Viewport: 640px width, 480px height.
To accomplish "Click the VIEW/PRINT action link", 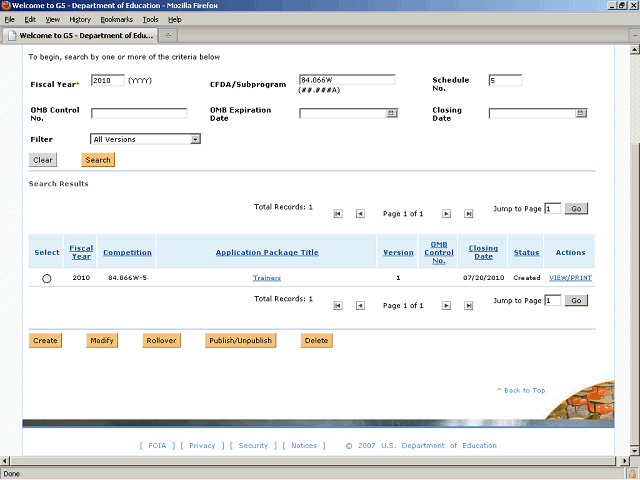I will [x=570, y=278].
